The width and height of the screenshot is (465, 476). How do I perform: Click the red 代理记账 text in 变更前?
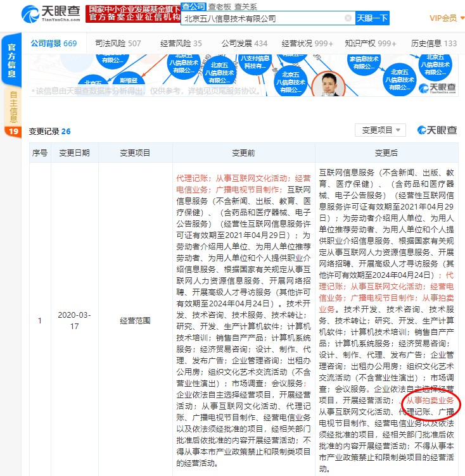click(192, 178)
